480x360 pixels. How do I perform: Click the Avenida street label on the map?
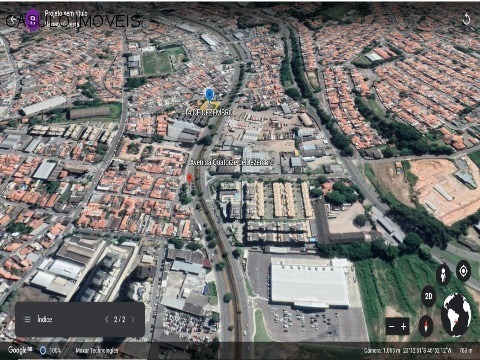231,163
